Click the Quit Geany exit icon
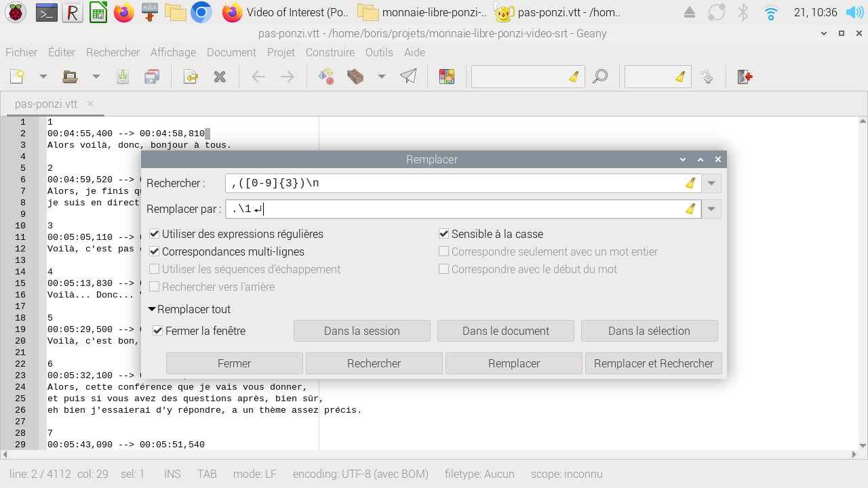This screenshot has width=868, height=488. (745, 77)
